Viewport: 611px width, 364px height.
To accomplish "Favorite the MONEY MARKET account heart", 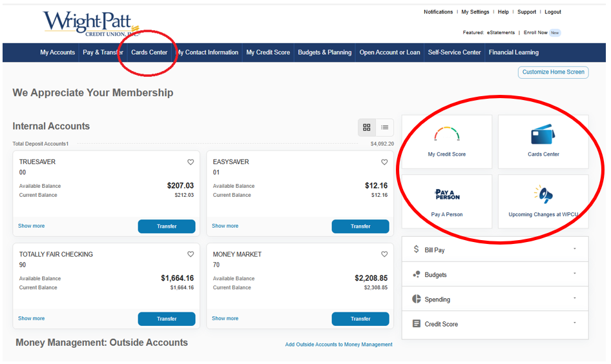I will pyautogui.click(x=384, y=254).
